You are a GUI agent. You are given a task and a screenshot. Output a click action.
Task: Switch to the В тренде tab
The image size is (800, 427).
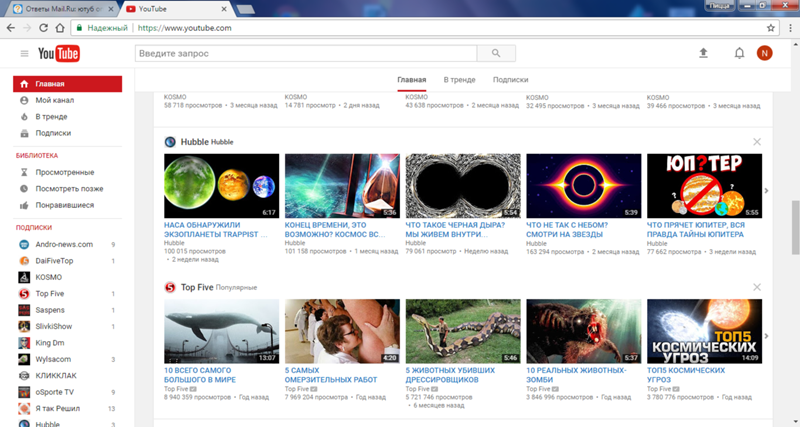pos(459,80)
